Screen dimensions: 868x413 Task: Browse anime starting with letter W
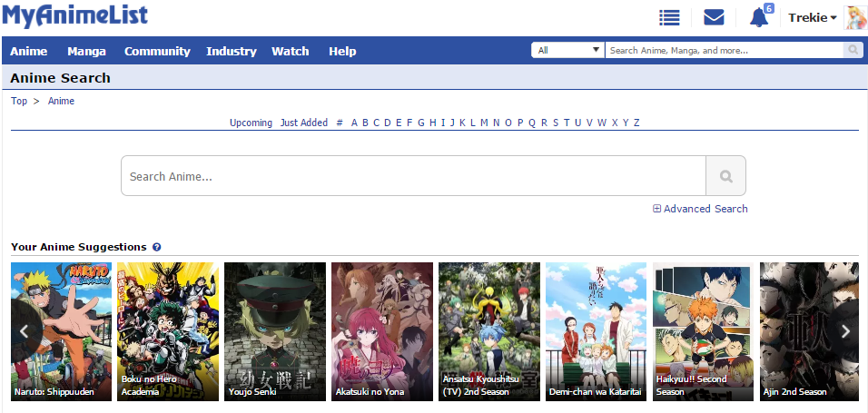pos(602,123)
